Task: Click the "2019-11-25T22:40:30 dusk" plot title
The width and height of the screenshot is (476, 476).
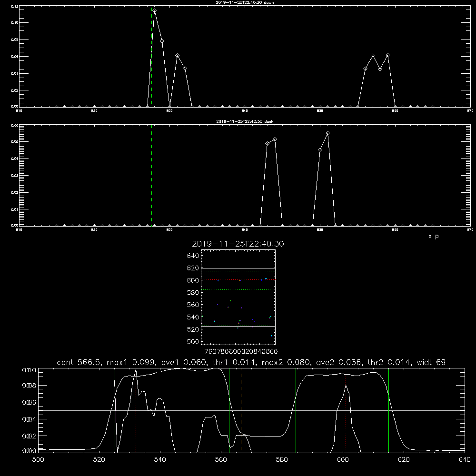Action: pos(245,121)
